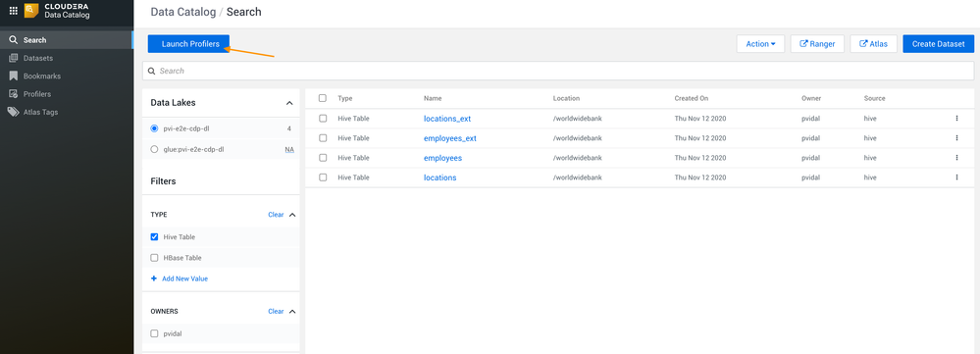Check the employees row checkbox
Viewport: 980px width, 354px height.
click(323, 158)
